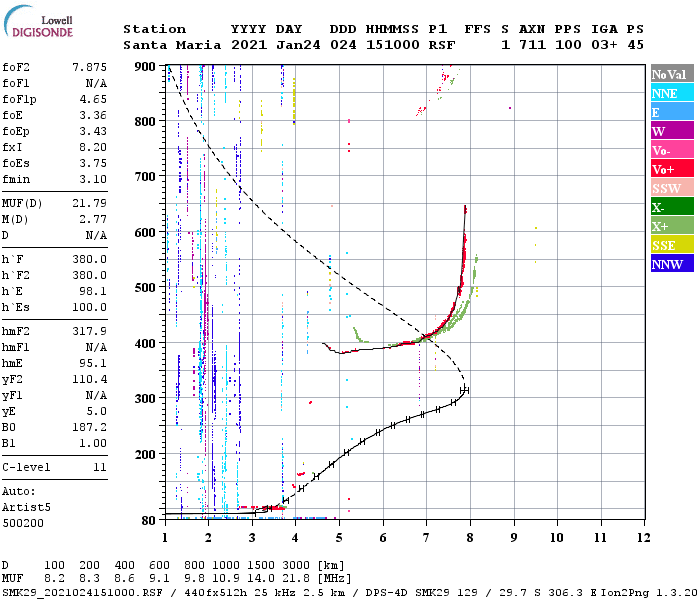Select the NoVal gray legend swatch
The image size is (700, 600).
point(672,74)
